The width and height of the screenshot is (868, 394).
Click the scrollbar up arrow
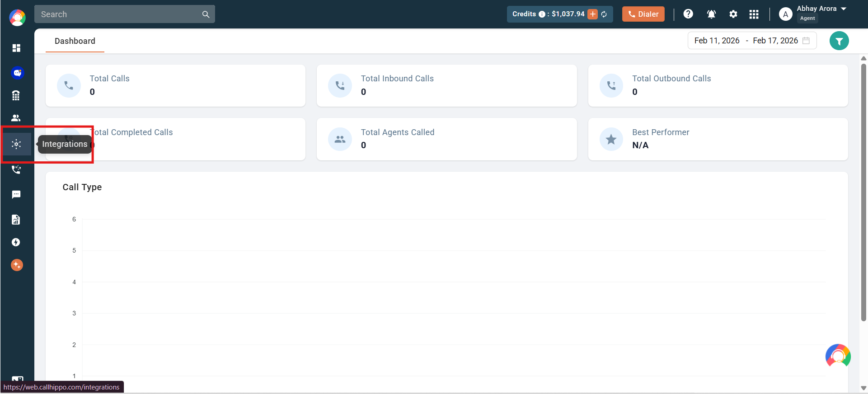point(863,58)
